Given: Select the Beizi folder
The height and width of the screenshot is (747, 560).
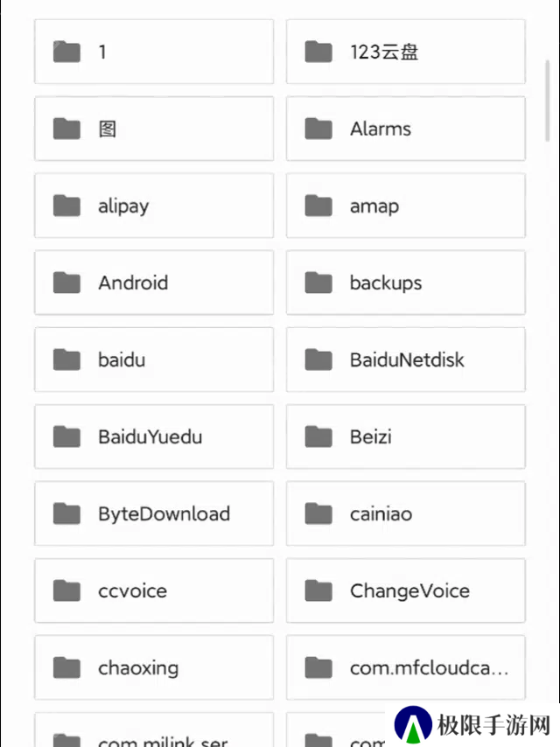Looking at the screenshot, I should click(406, 436).
